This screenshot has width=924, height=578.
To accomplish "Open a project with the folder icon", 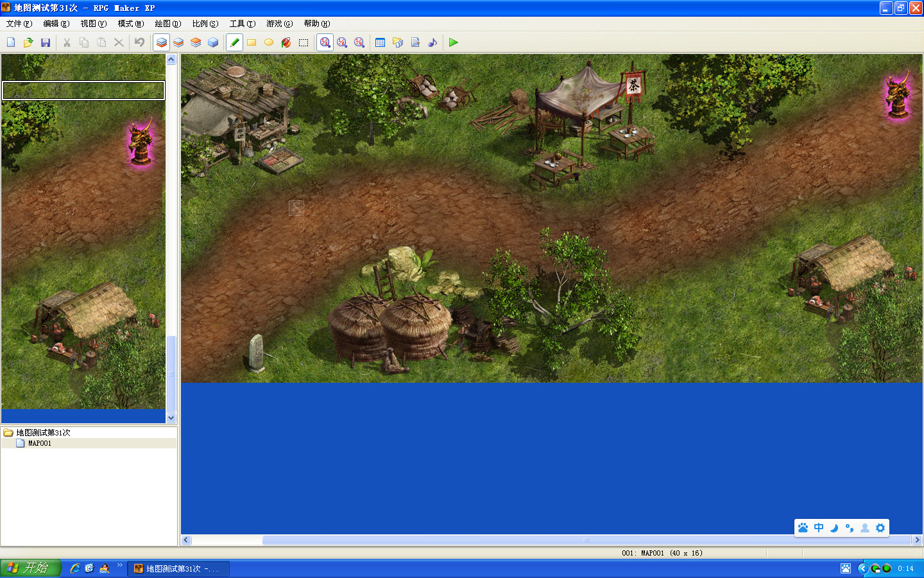I will click(x=28, y=42).
